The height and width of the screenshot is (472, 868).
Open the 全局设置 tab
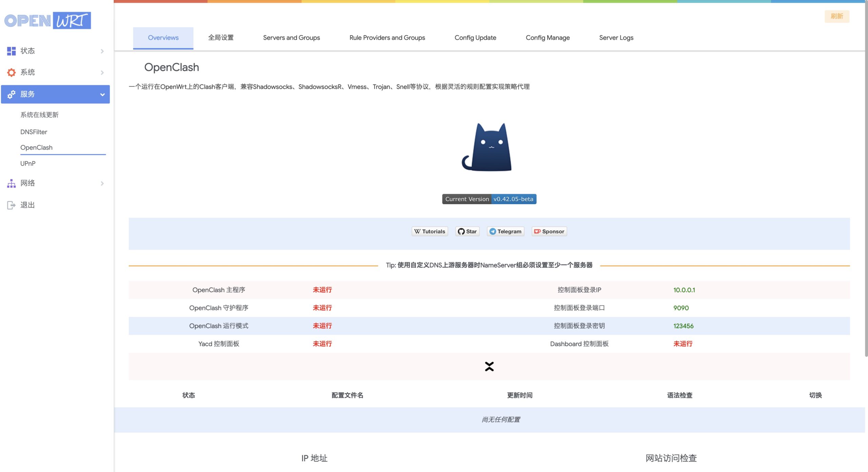[221, 38]
